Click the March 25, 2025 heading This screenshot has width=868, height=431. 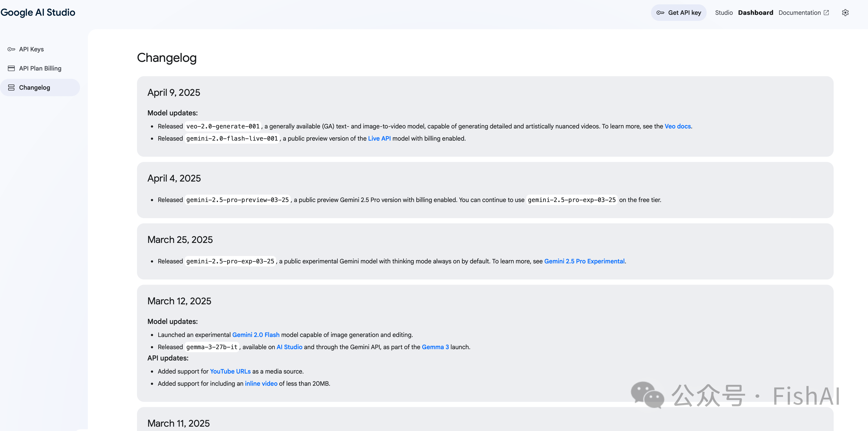pos(180,239)
